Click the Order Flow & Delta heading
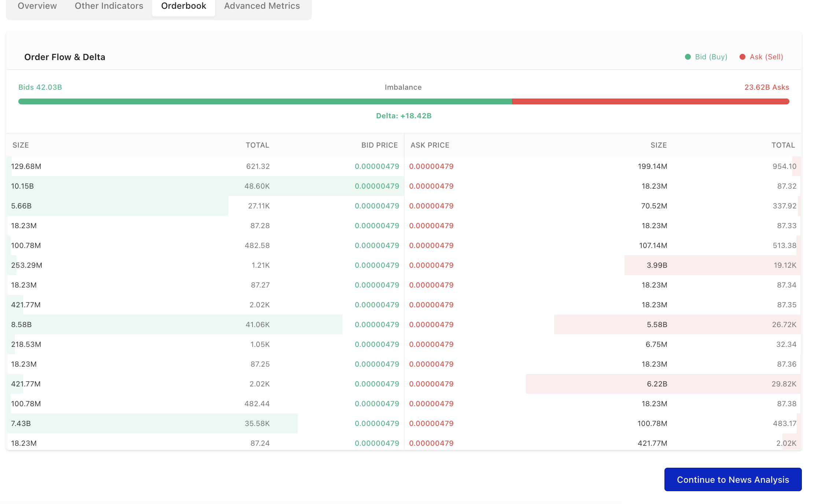 (65, 57)
